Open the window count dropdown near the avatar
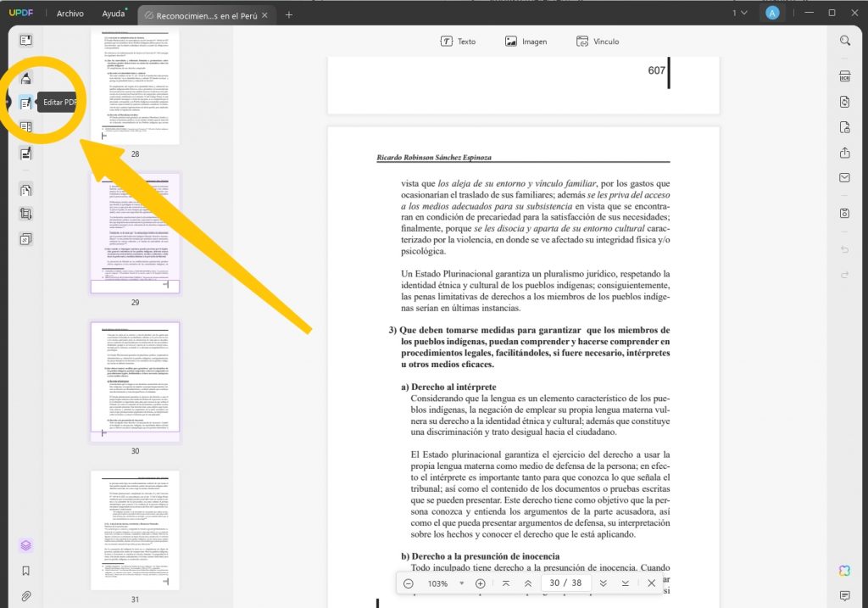 click(741, 13)
